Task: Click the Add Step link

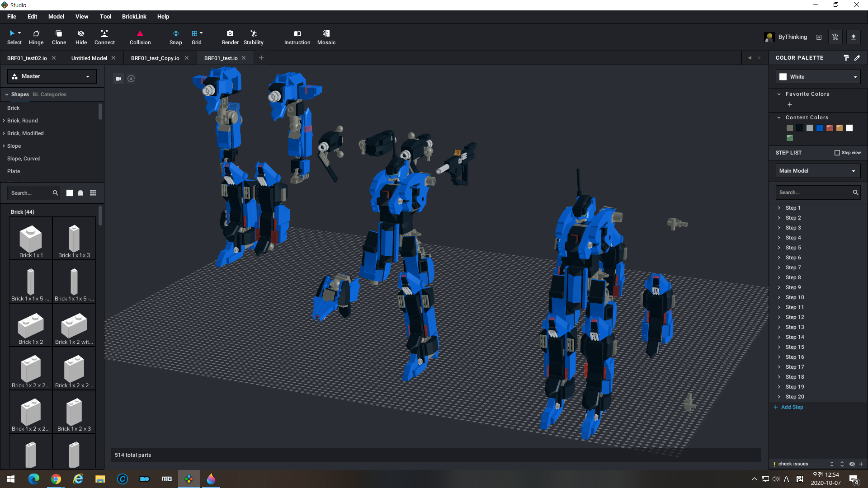Action: [792, 407]
